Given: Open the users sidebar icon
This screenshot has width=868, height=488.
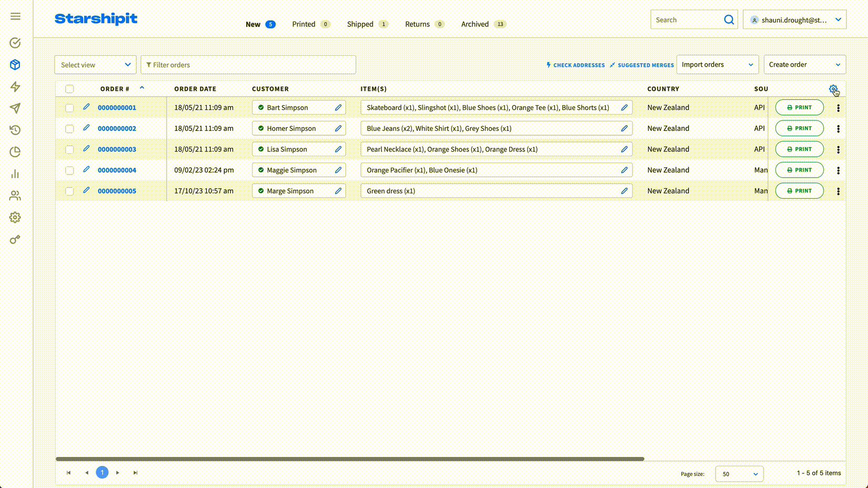Looking at the screenshot, I should pos(15,196).
